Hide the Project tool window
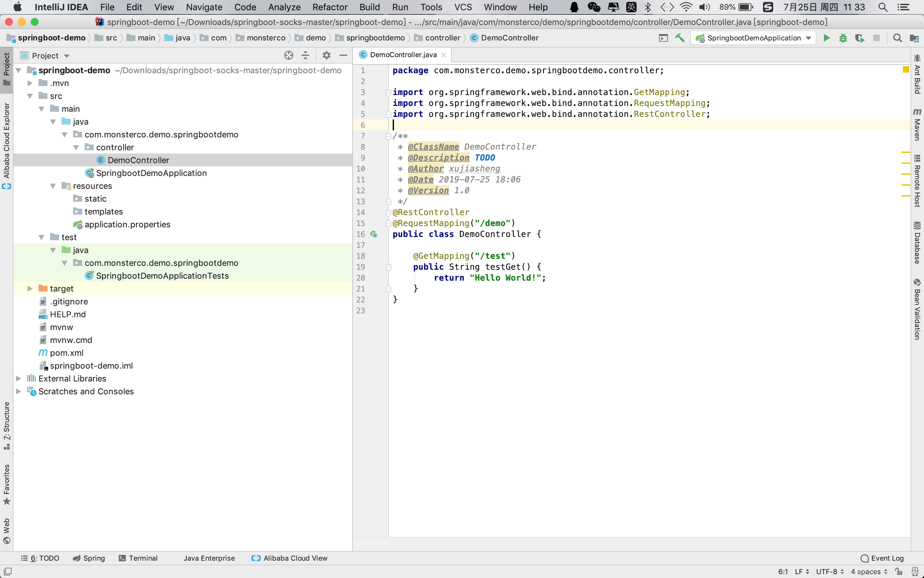924x578 pixels. 343,56
